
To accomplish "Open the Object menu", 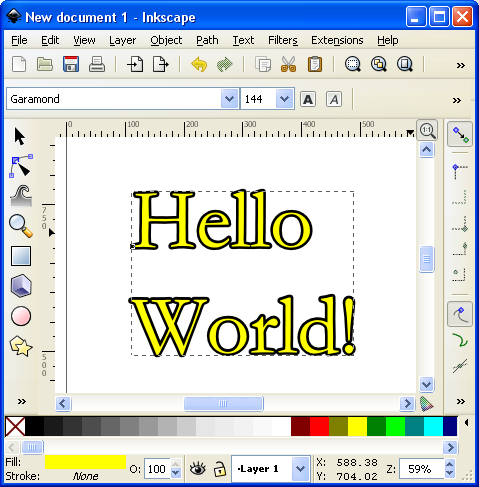I will point(166,40).
